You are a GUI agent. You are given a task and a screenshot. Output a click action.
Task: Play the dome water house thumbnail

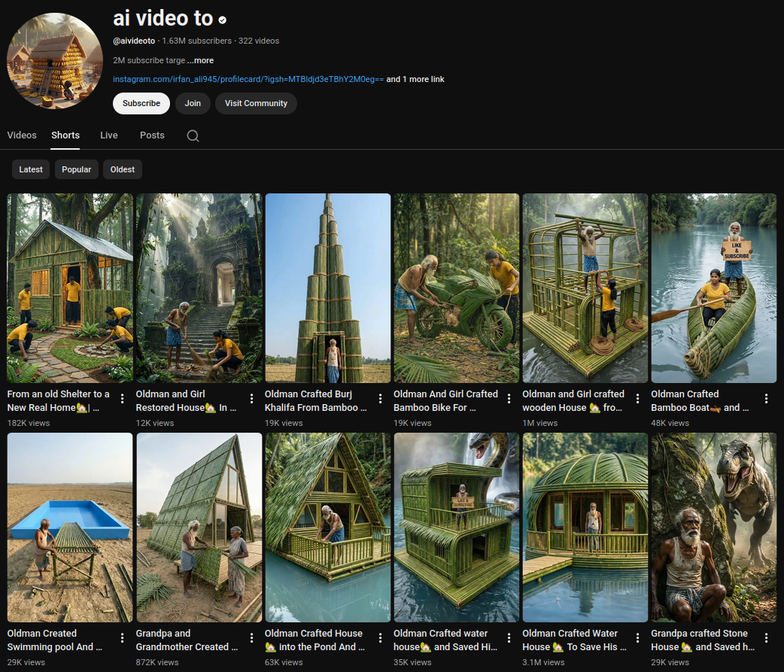(585, 528)
